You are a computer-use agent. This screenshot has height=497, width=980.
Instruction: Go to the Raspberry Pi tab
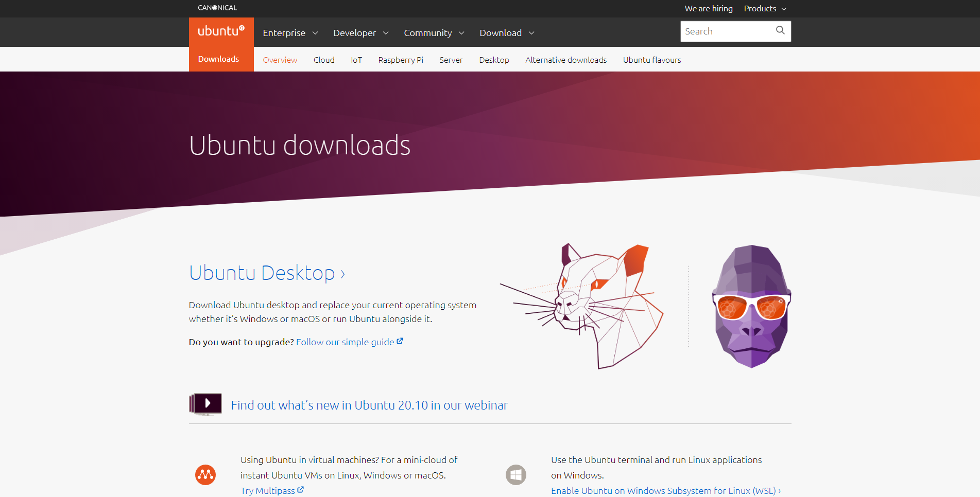pyautogui.click(x=401, y=60)
